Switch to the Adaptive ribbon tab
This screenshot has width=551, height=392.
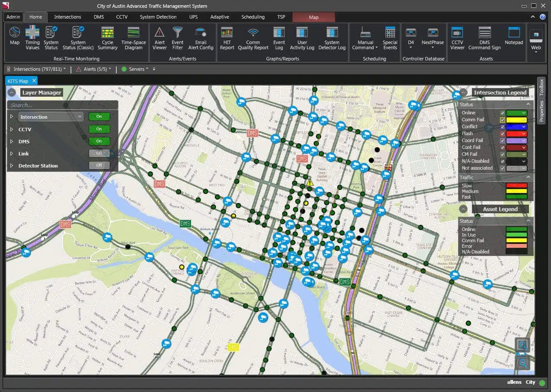click(220, 17)
